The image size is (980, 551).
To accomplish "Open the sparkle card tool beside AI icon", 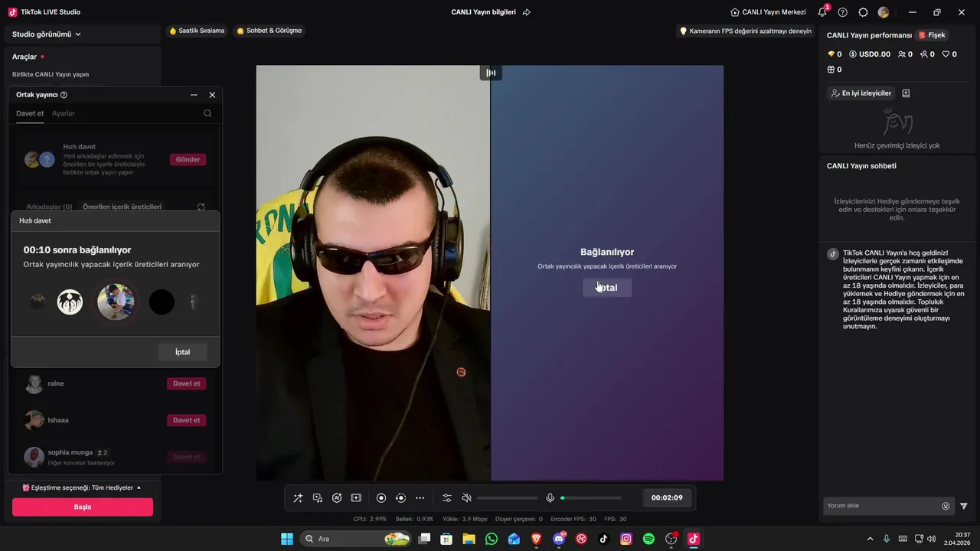I will click(356, 497).
